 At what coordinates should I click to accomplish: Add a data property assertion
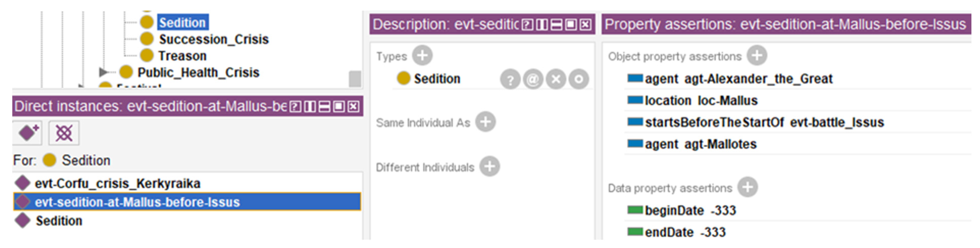[748, 188]
